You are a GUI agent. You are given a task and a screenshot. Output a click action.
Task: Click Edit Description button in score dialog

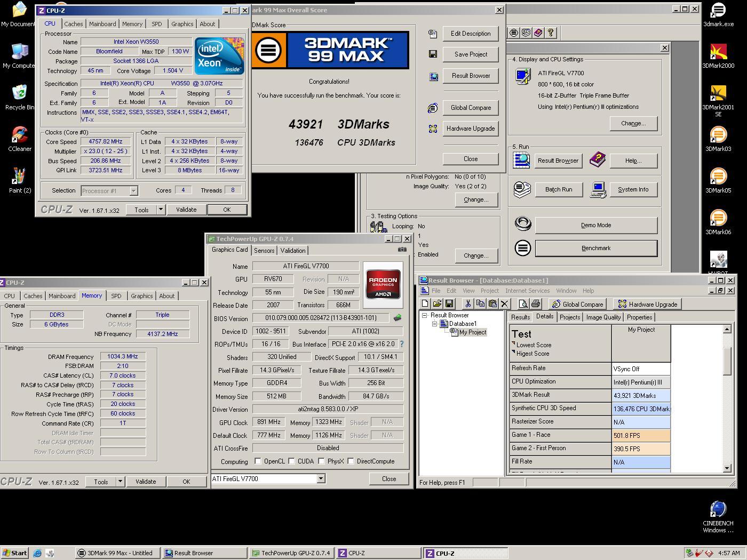pyautogui.click(x=471, y=33)
